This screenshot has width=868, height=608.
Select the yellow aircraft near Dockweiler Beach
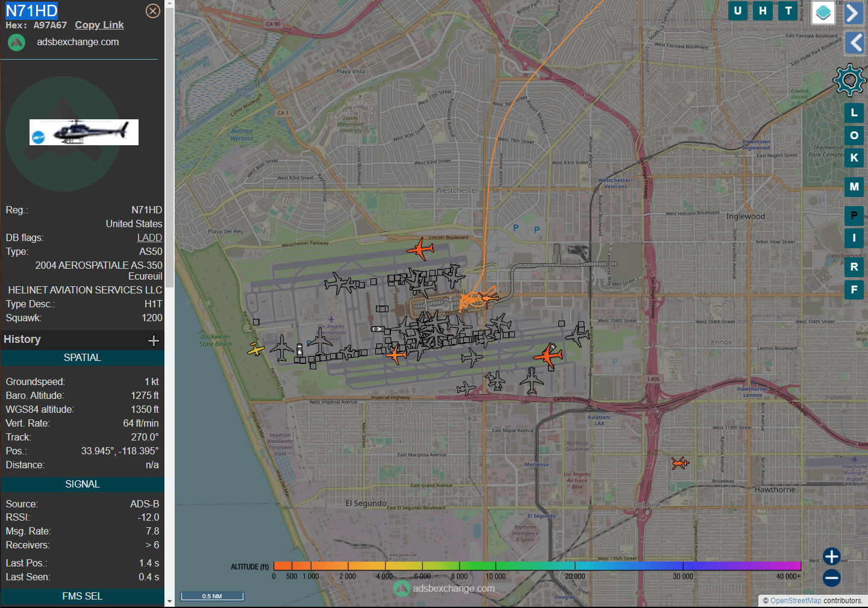tap(256, 349)
